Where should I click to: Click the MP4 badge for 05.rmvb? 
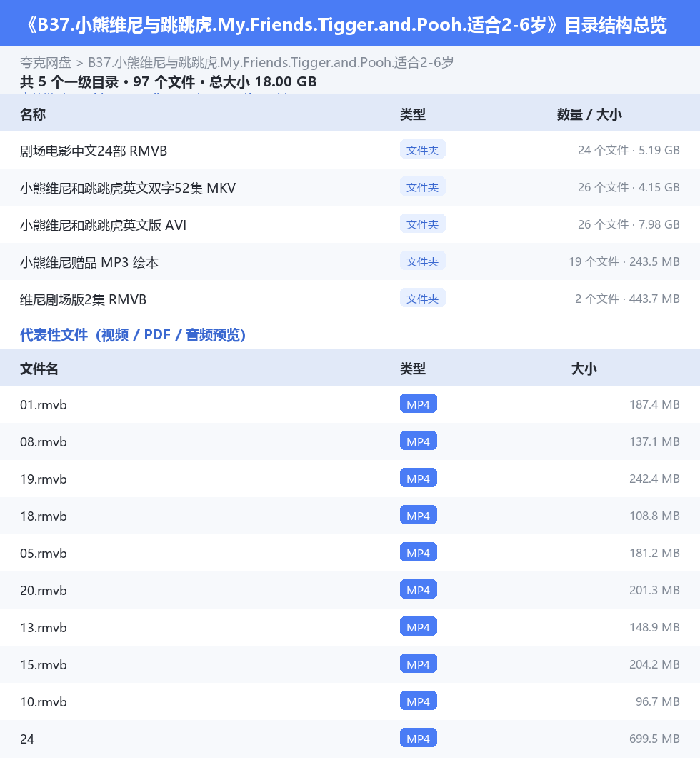[x=419, y=552]
